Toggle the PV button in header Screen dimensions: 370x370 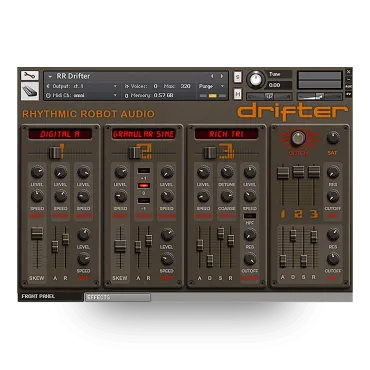348,94
